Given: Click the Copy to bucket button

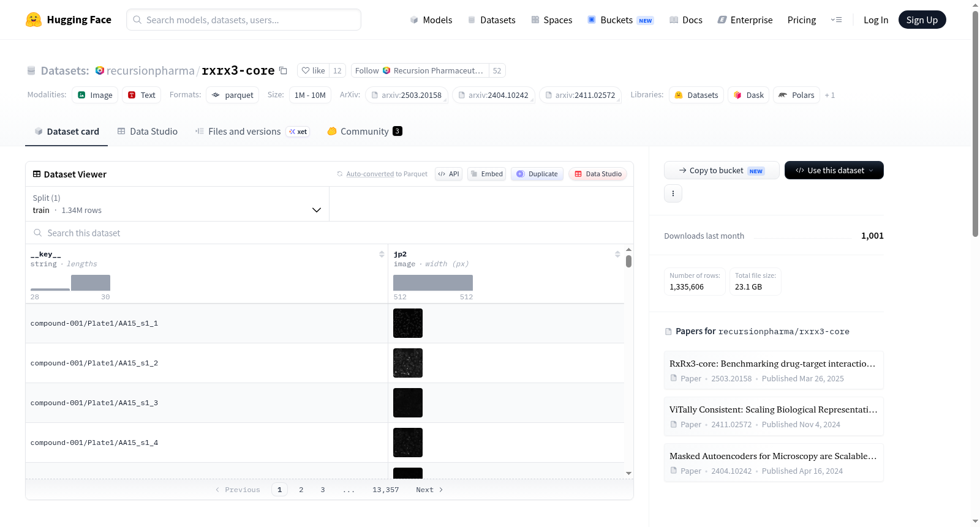Looking at the screenshot, I should click(722, 170).
